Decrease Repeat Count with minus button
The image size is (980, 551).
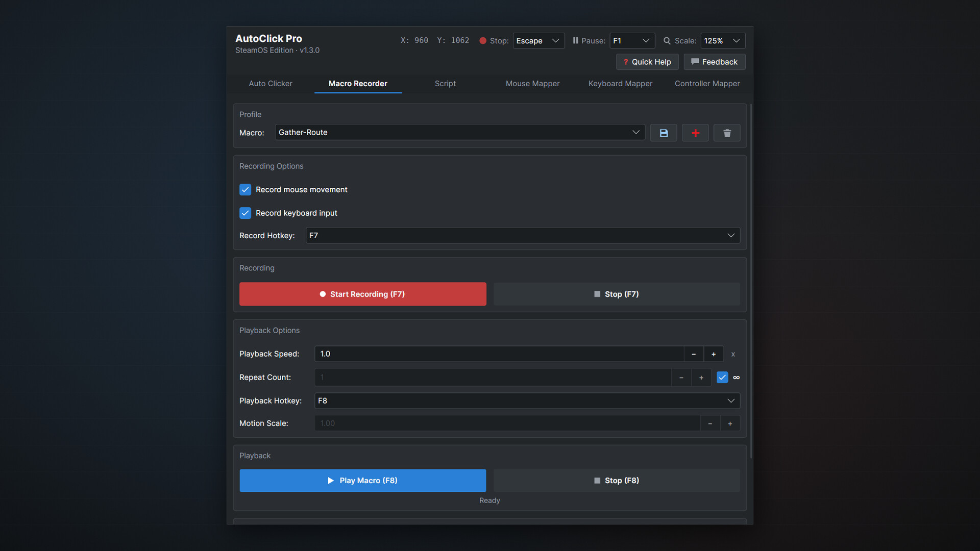tap(681, 378)
